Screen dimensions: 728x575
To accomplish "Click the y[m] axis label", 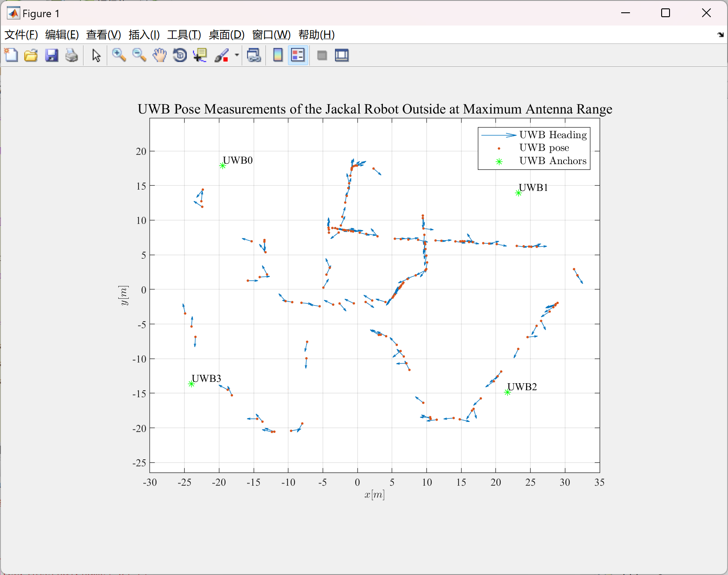I will [x=124, y=295].
